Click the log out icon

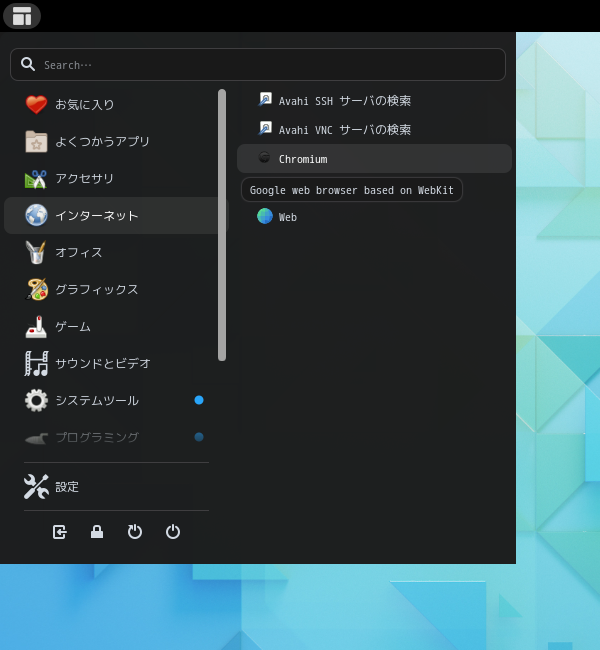point(59,532)
